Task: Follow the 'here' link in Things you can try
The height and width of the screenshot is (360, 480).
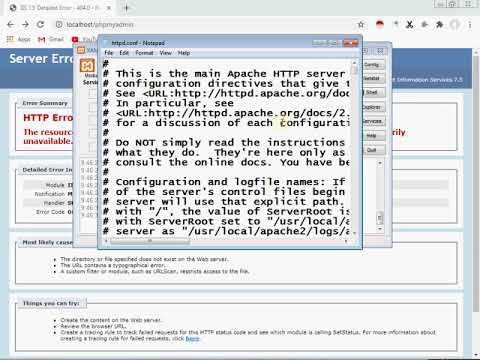Action: 192,339
